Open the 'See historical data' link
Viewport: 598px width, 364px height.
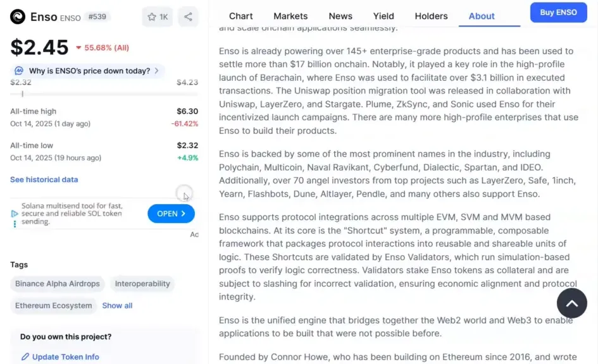tap(44, 179)
